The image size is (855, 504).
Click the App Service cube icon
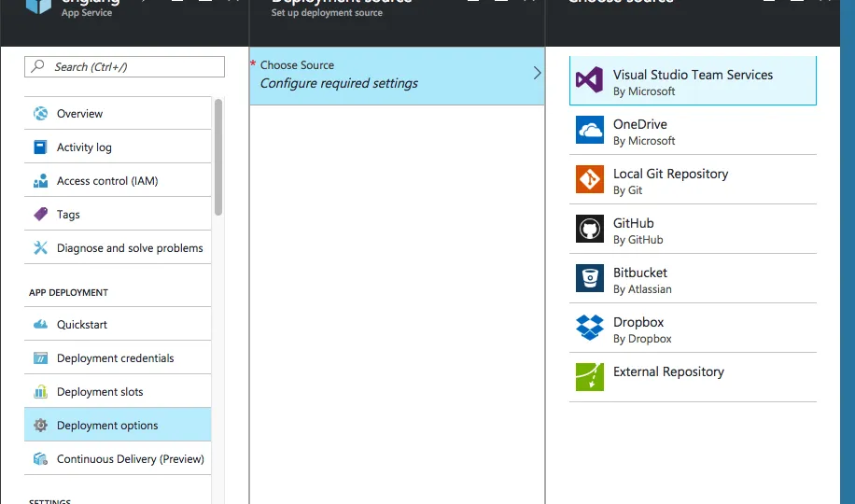[38, 5]
